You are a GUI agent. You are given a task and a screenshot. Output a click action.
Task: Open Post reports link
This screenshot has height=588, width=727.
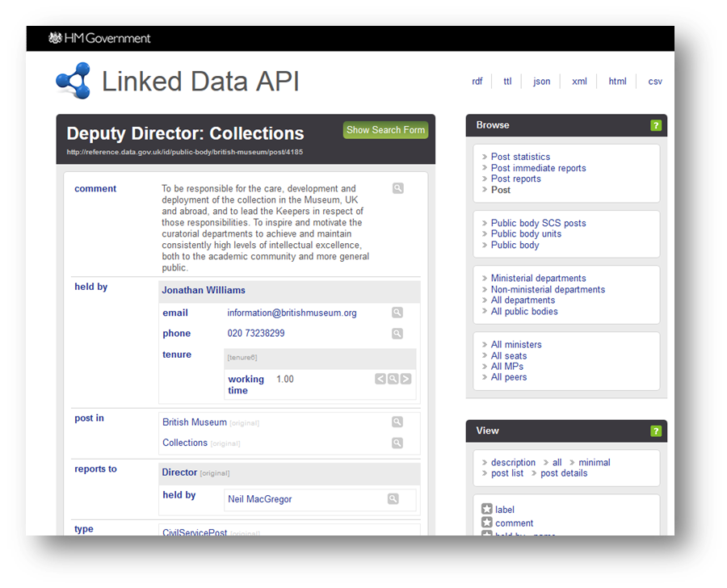tap(515, 178)
